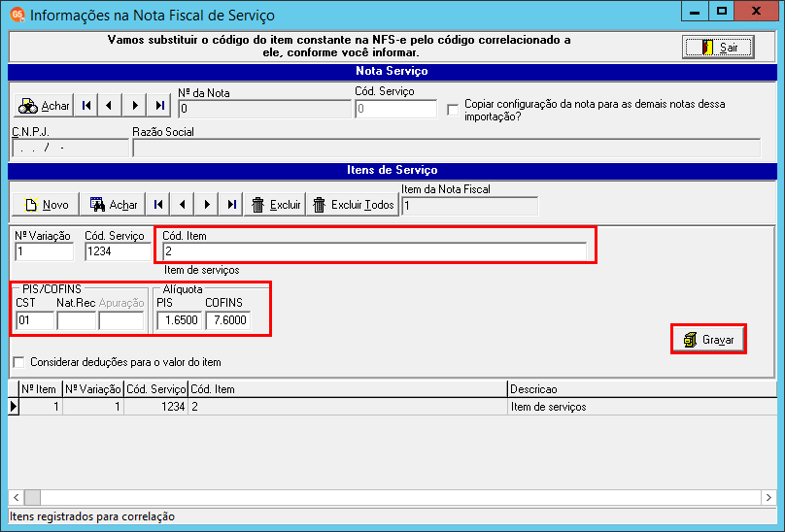The width and height of the screenshot is (785, 532).
Task: Go to first nota record
Action: tap(86, 106)
